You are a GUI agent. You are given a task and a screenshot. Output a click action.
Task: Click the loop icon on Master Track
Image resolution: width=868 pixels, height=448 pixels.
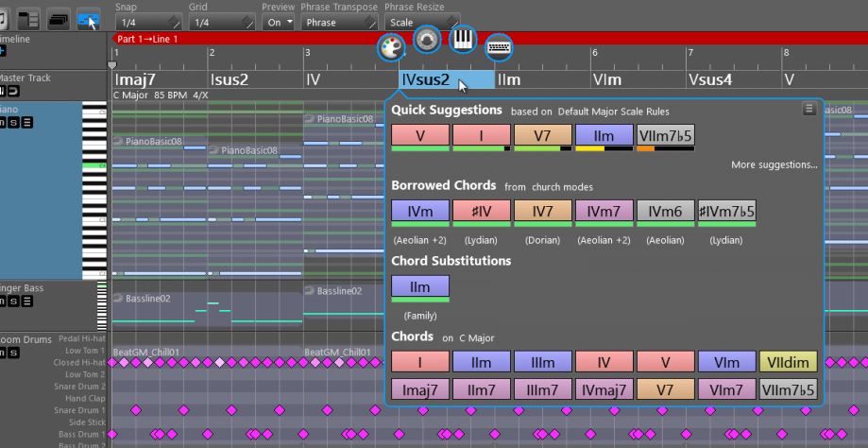coord(13,92)
